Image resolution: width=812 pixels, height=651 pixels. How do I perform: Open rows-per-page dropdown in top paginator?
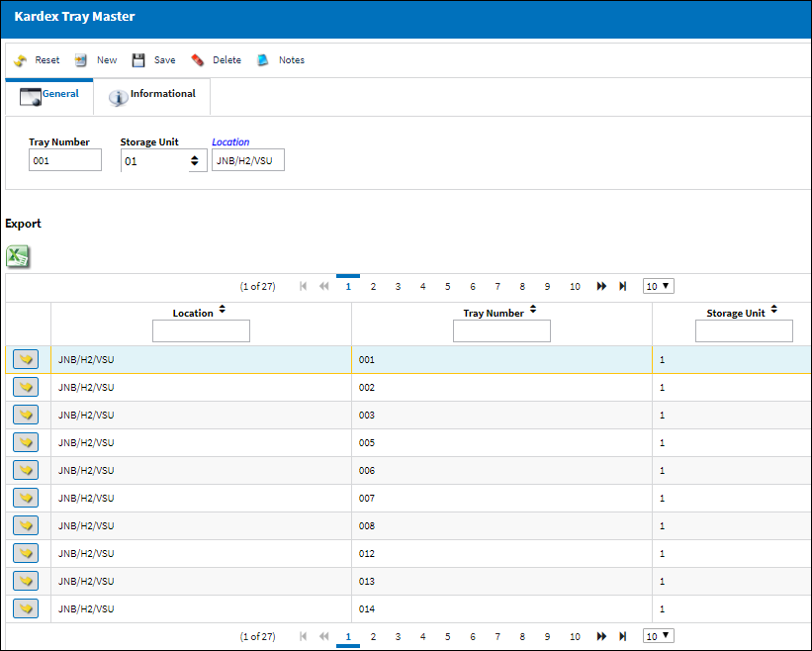(658, 286)
